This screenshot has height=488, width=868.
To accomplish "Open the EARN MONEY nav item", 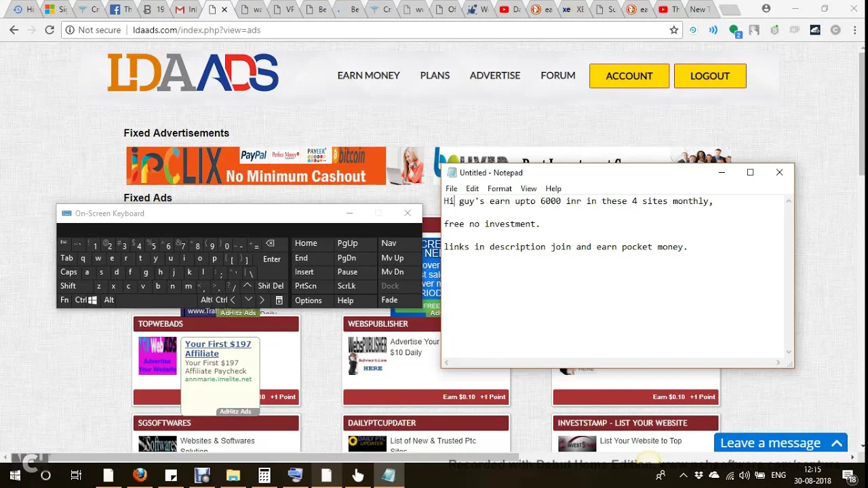I will (368, 75).
